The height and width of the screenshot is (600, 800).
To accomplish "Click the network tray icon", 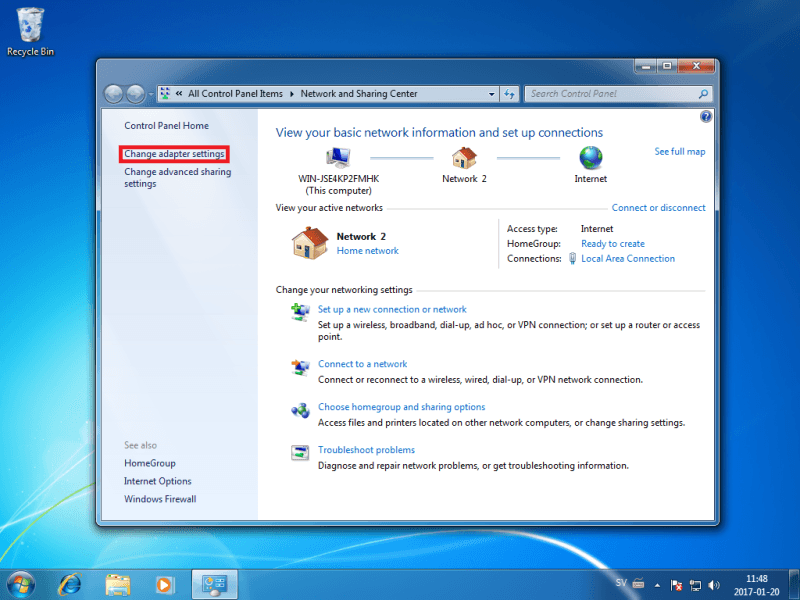I will coord(695,585).
